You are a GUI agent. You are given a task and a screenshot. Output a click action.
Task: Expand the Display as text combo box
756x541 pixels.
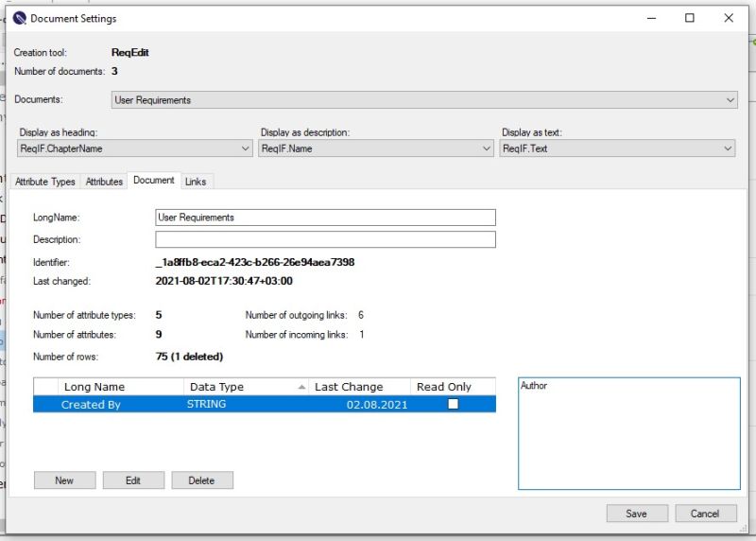[x=617, y=148]
